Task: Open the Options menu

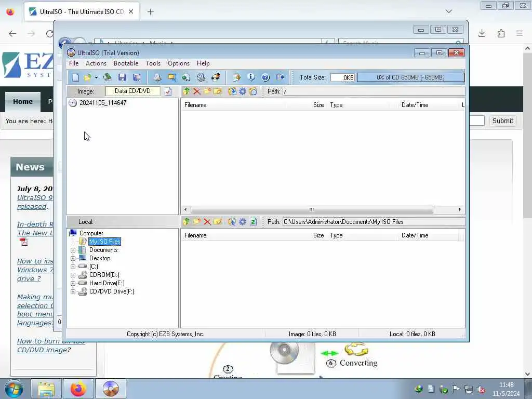Action: [179, 63]
